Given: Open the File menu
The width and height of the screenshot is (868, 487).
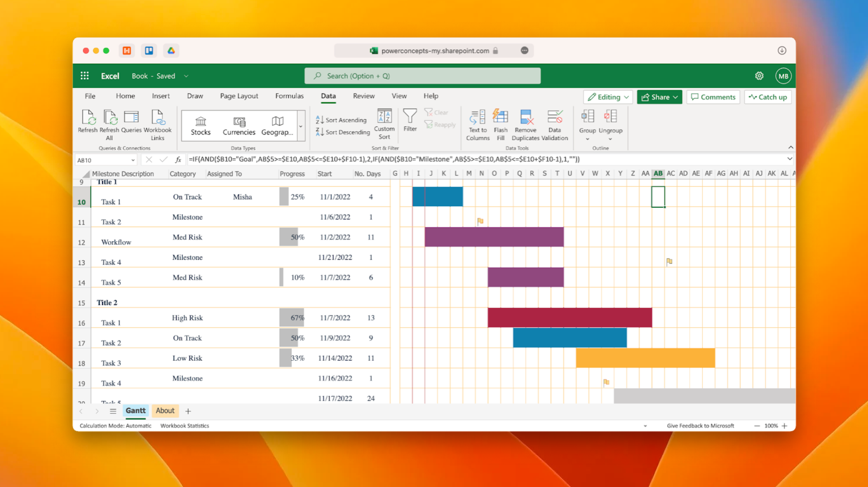Looking at the screenshot, I should (x=90, y=96).
